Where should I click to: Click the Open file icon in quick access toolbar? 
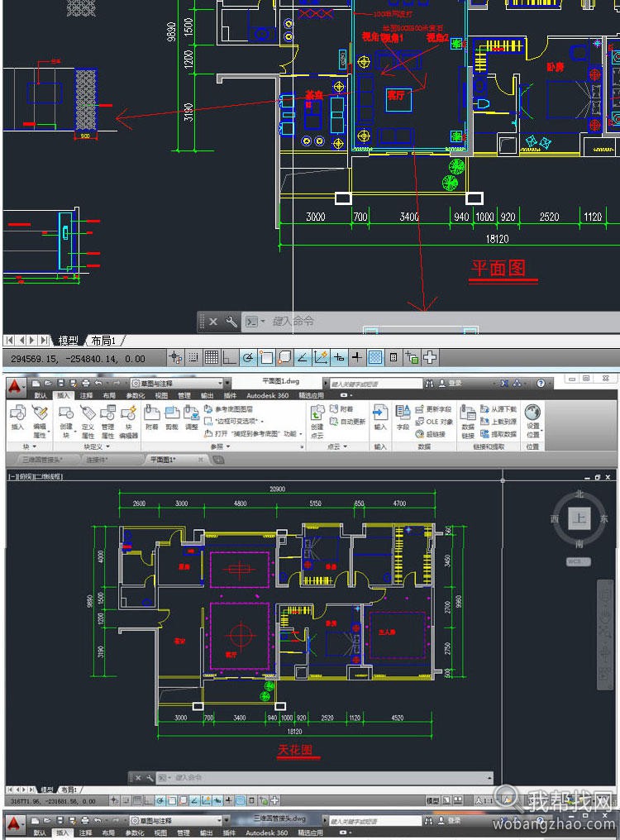tap(48, 383)
